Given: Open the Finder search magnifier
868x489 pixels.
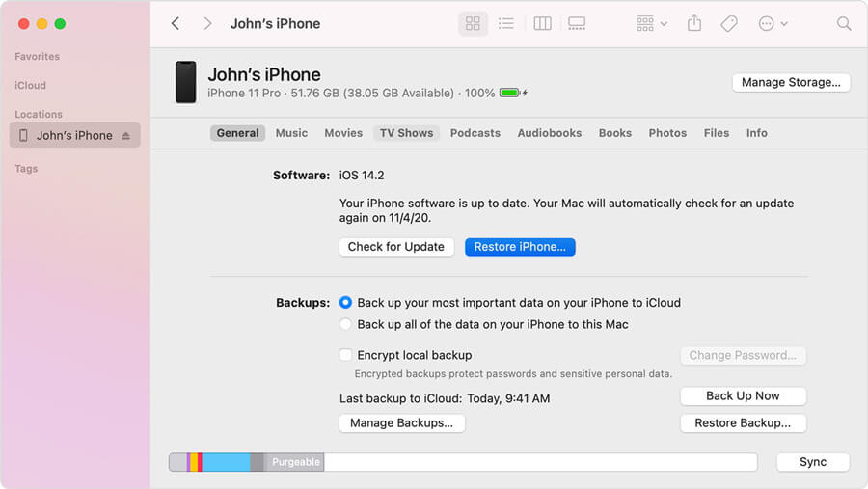Looking at the screenshot, I should (x=844, y=24).
